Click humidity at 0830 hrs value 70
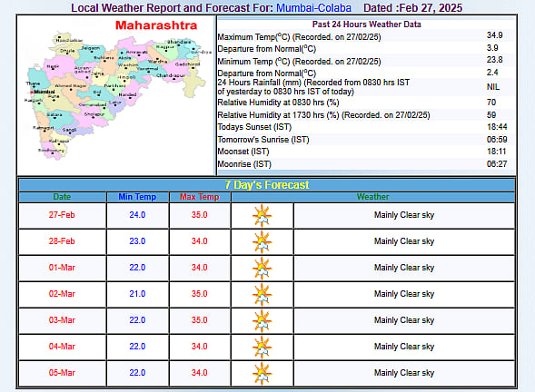Screen dimensions: 535x392 click(x=491, y=103)
